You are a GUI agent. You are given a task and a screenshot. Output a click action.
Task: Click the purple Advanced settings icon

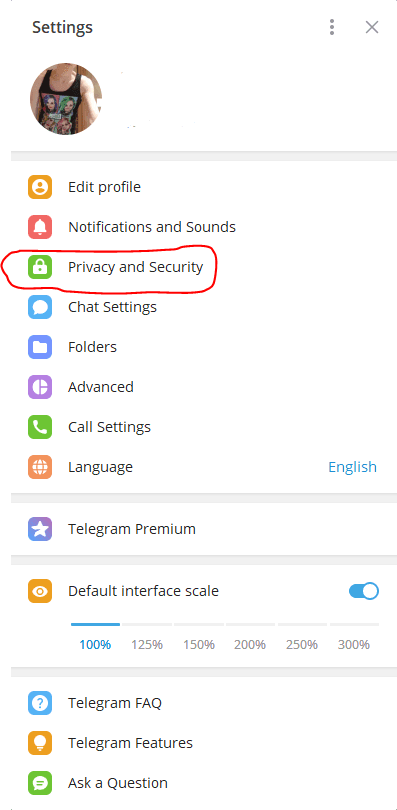coord(40,387)
